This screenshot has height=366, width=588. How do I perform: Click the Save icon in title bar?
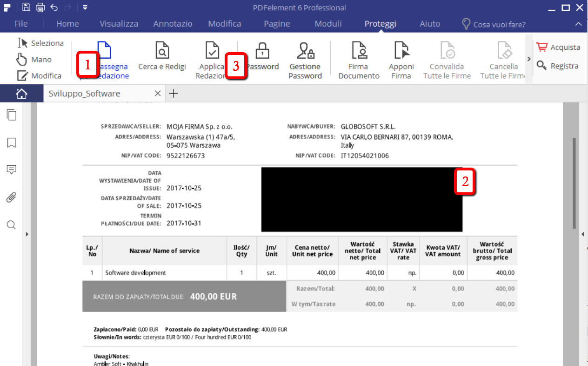[26, 7]
